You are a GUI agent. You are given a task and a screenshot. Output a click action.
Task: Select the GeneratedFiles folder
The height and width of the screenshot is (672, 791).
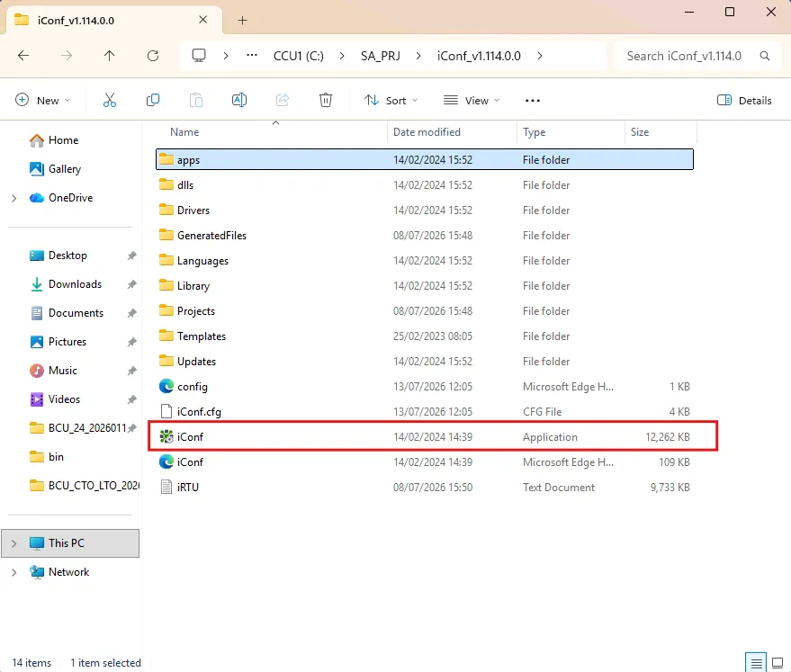coord(425,235)
